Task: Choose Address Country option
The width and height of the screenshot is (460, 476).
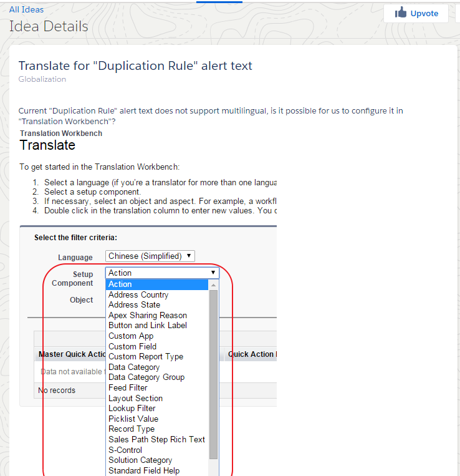Action: [157, 294]
